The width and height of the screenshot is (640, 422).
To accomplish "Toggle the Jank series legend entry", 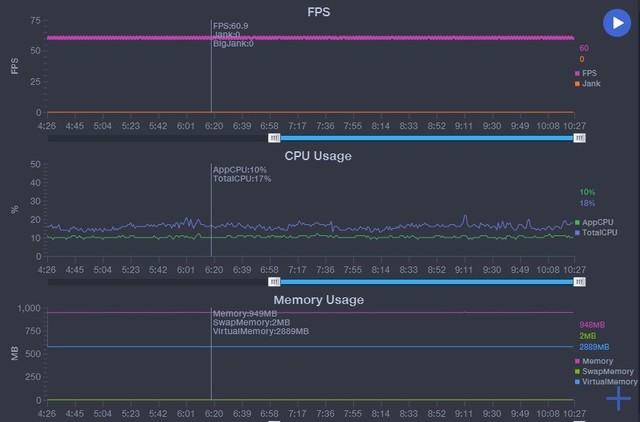I will [588, 84].
